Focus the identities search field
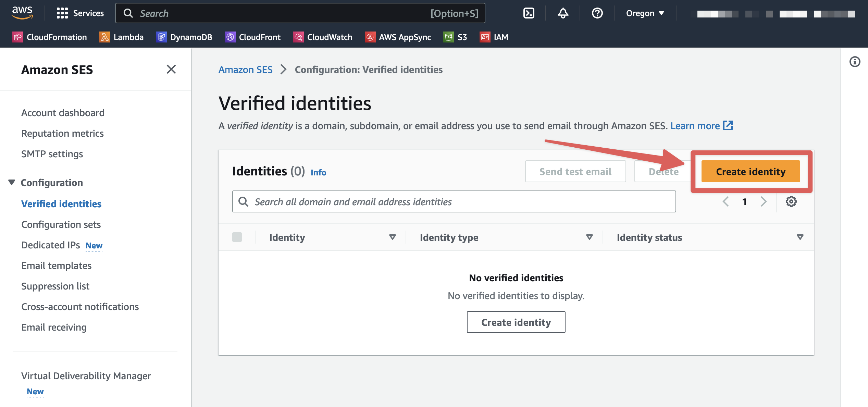Screen dimensions: 868x407 pyautogui.click(x=454, y=201)
